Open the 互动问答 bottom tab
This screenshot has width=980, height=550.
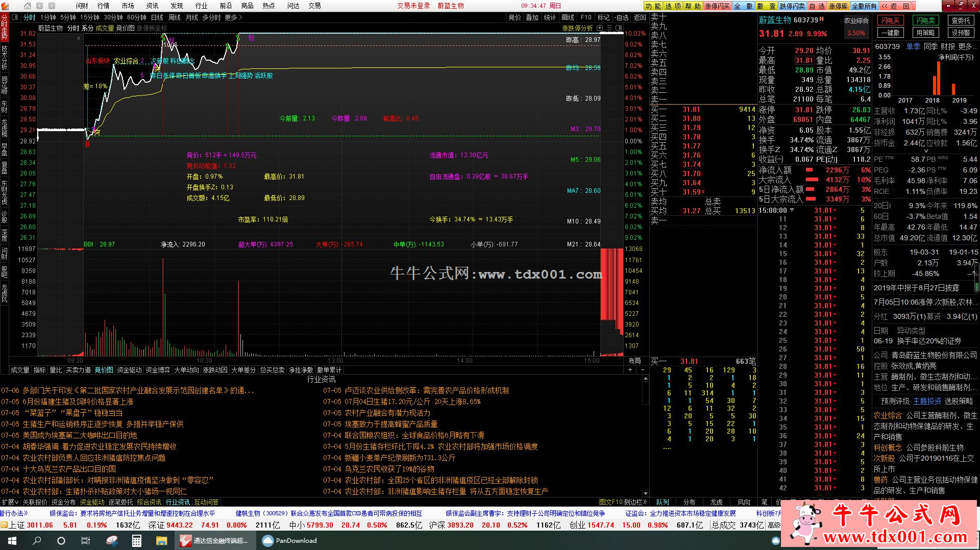pyautogui.click(x=206, y=502)
